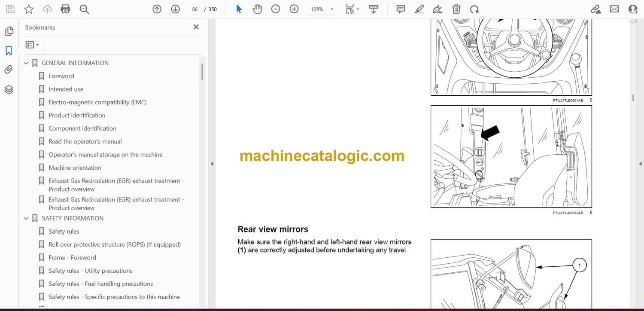This screenshot has width=644, height=311.
Task: Toggle the Layers panel icon
Action: 9,89
